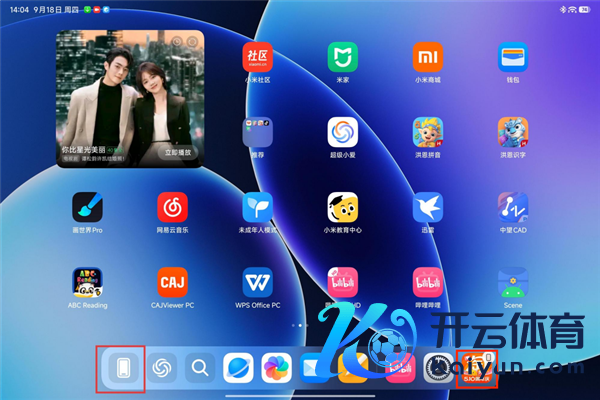Open 小米商城 store app
The width and height of the screenshot is (600, 400).
(428, 57)
